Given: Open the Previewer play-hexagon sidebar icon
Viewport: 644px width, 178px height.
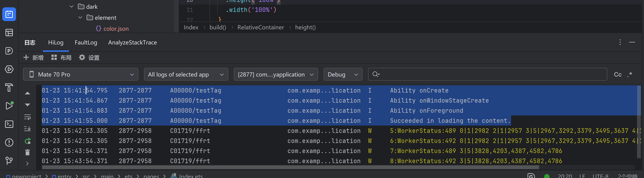Looking at the screenshot, I should coord(9,69).
